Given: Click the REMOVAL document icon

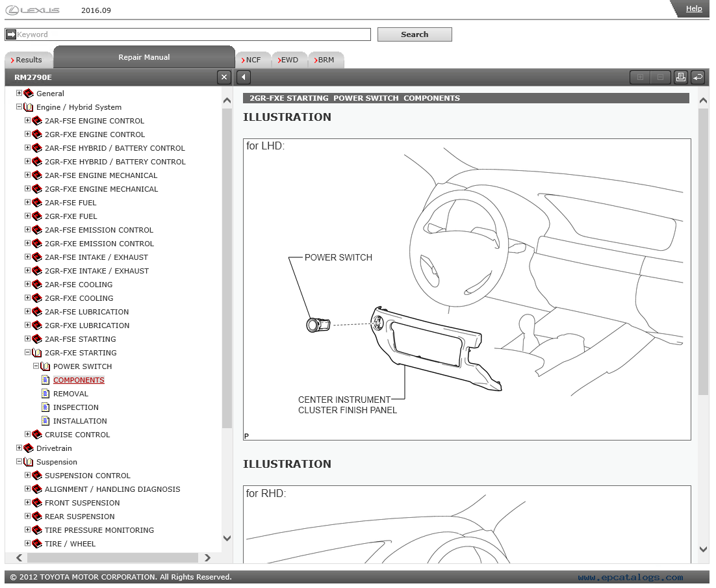Looking at the screenshot, I should point(45,394).
